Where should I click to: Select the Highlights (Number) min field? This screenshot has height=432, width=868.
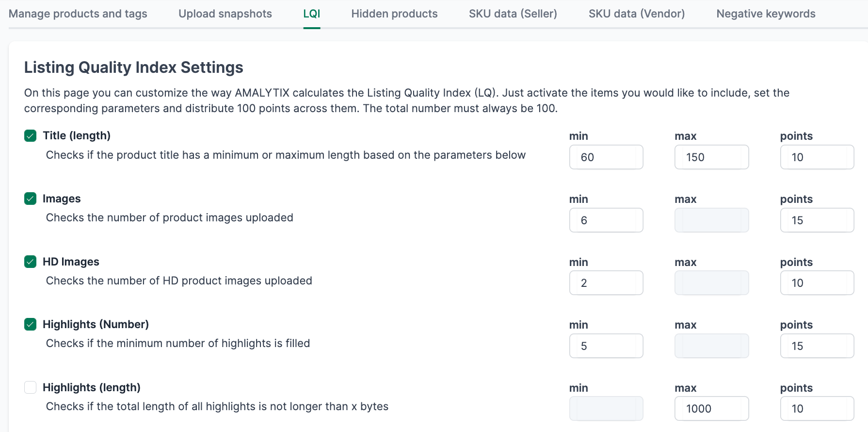point(606,346)
